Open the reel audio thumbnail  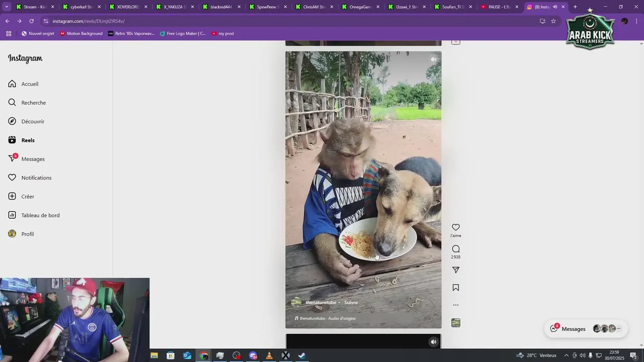[x=456, y=323]
